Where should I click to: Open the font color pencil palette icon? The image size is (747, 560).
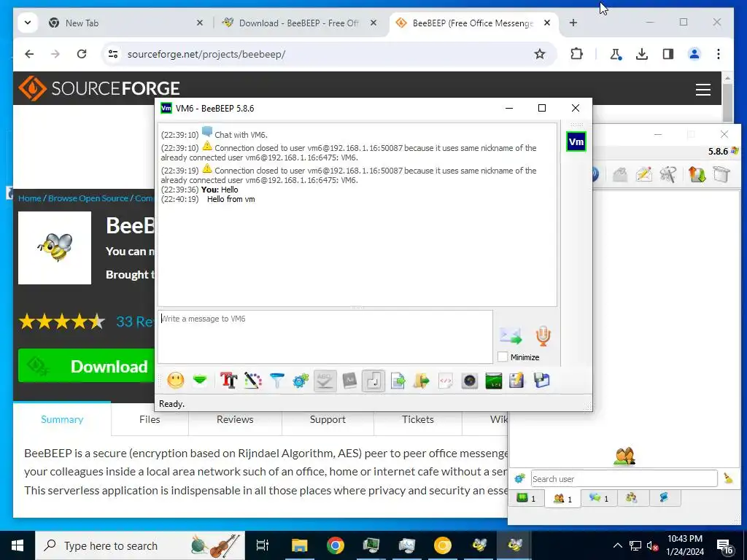253,381
